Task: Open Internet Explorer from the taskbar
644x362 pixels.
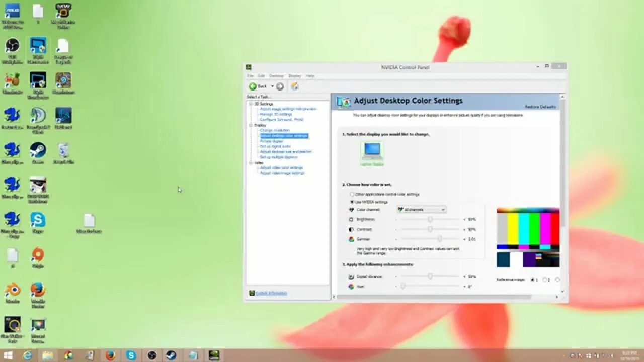Action: (28, 355)
